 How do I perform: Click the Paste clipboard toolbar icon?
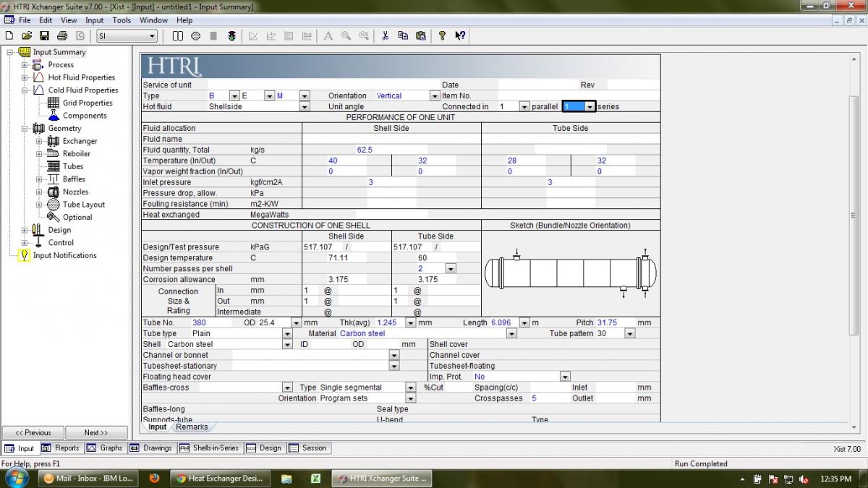click(x=420, y=35)
